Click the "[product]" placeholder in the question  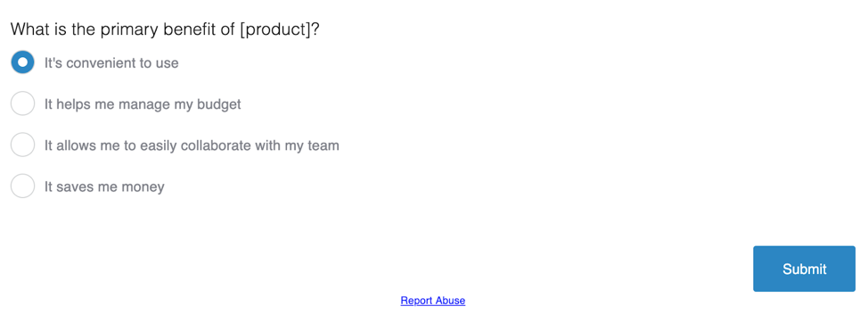275,30
